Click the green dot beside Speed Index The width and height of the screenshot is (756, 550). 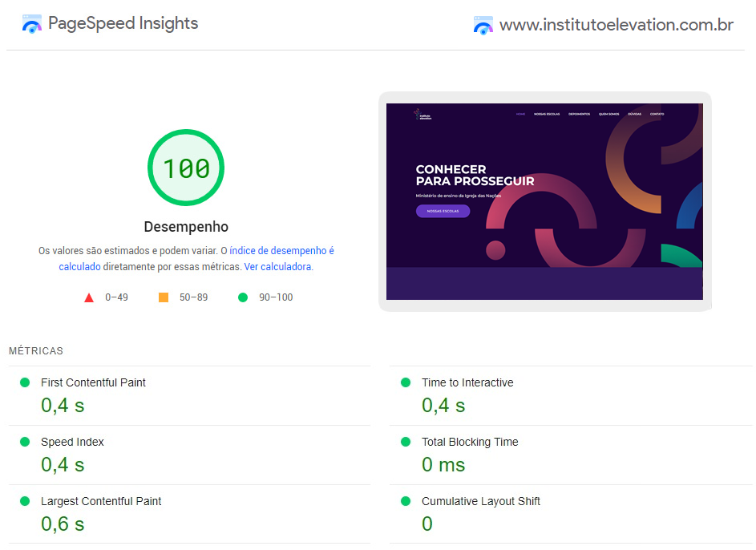pos(25,442)
